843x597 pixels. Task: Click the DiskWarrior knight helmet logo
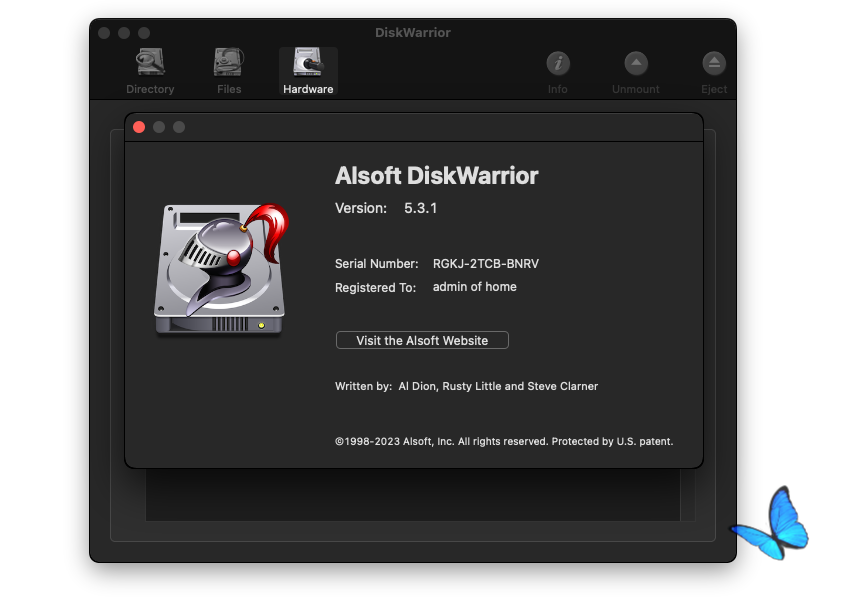222,269
